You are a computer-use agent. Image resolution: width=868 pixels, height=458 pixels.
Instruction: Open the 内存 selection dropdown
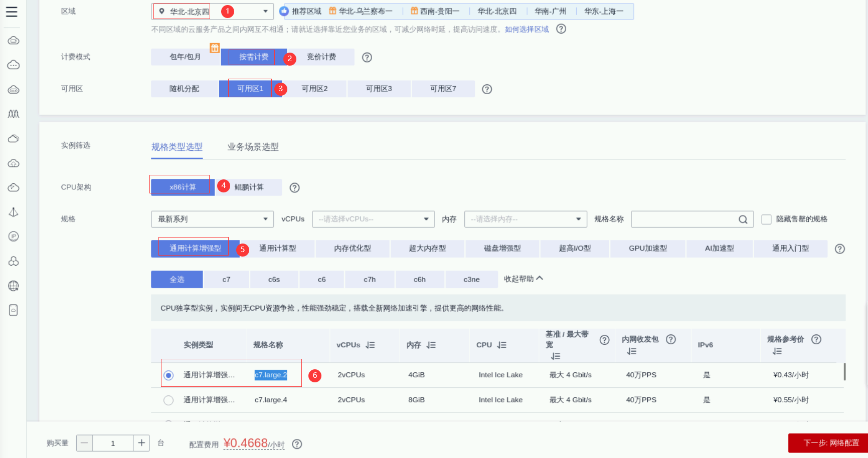tap(526, 219)
